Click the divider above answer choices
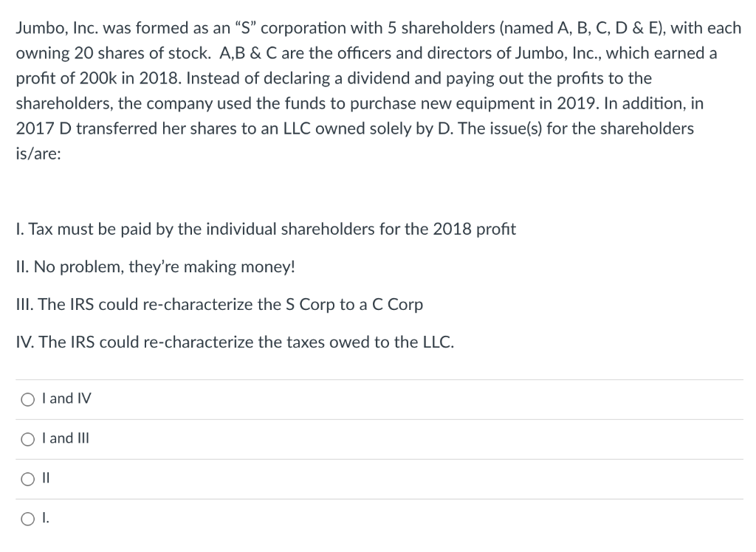Screen dimensions: 756x552 coord(378,379)
